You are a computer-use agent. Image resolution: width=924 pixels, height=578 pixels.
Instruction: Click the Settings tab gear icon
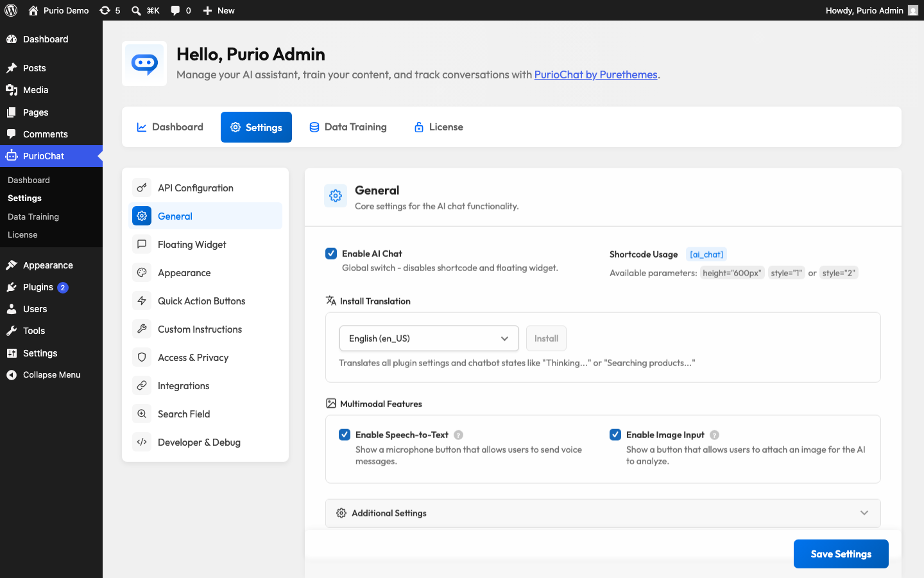235,127
